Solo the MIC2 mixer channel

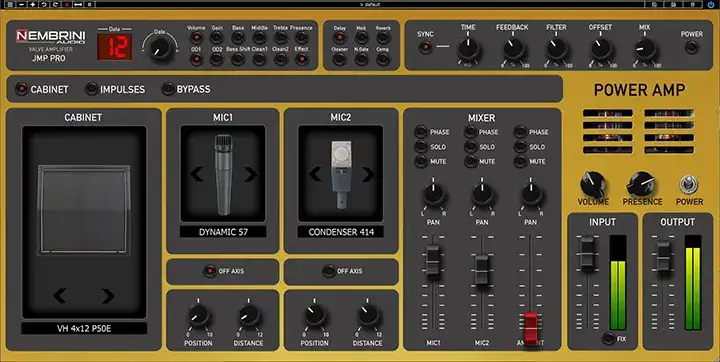pyautogui.click(x=471, y=147)
